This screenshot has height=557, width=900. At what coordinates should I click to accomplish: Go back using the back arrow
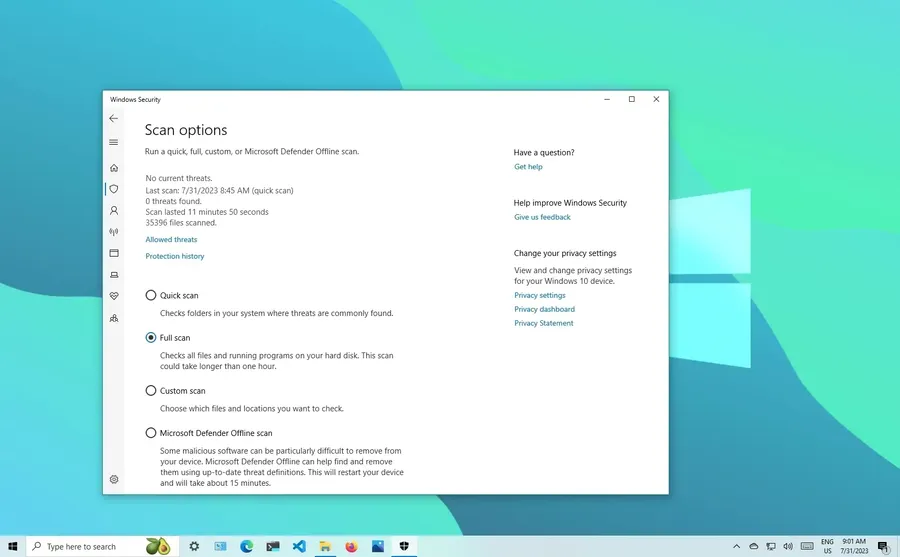click(x=114, y=118)
